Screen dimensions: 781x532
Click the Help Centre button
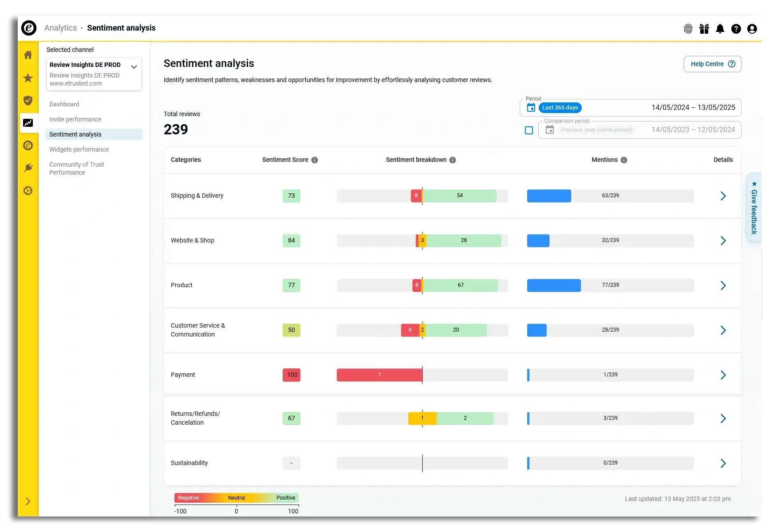[712, 64]
